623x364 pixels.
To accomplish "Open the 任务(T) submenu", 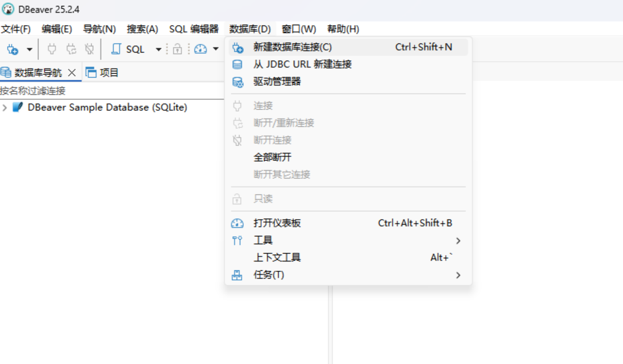I will pyautogui.click(x=348, y=275).
